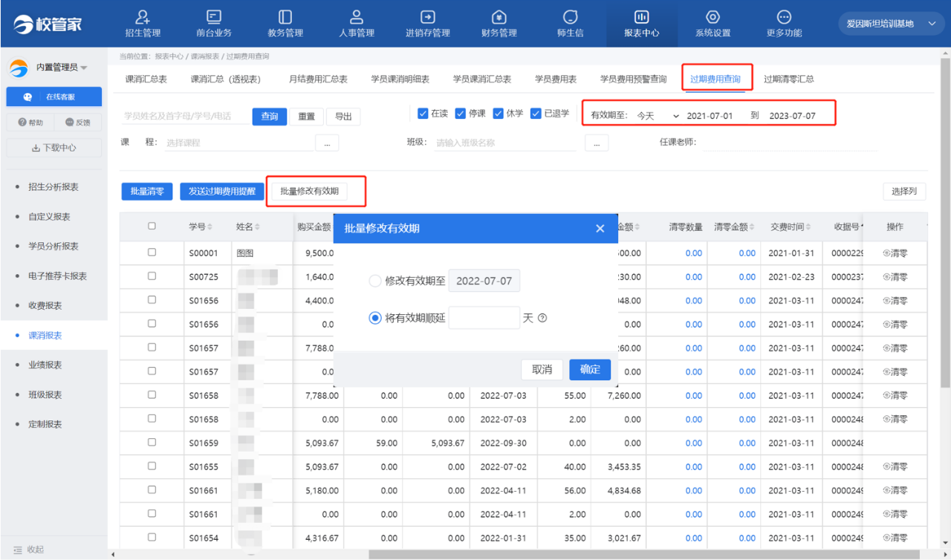Click the 教务管理 navigation icon

click(285, 17)
